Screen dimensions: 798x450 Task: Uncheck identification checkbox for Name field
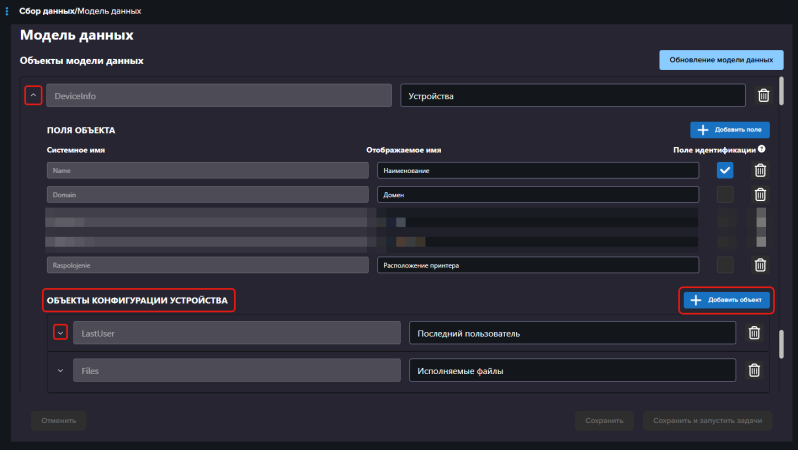coord(725,171)
